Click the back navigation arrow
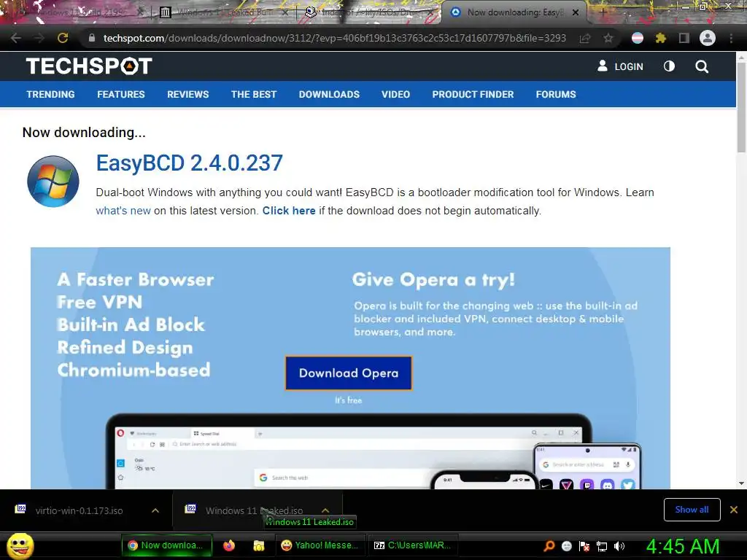 point(16,38)
